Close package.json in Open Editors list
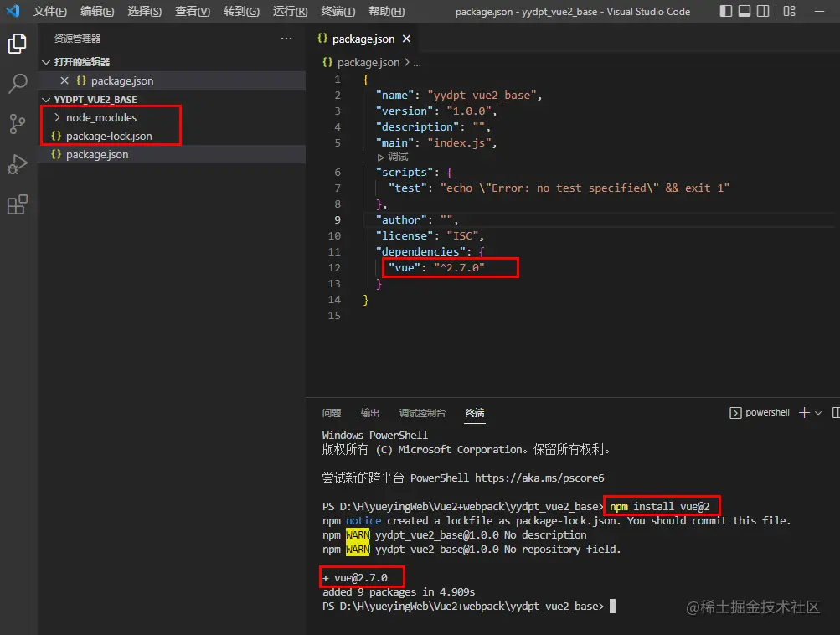 64,80
